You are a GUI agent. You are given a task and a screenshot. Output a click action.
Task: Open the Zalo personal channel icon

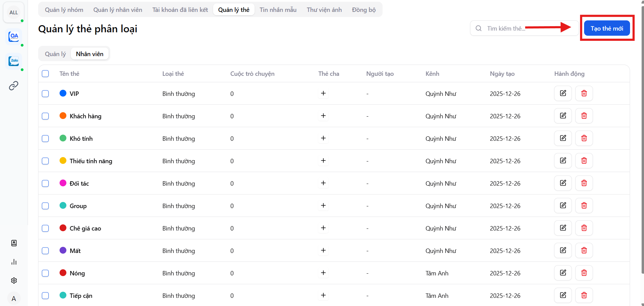(14, 61)
